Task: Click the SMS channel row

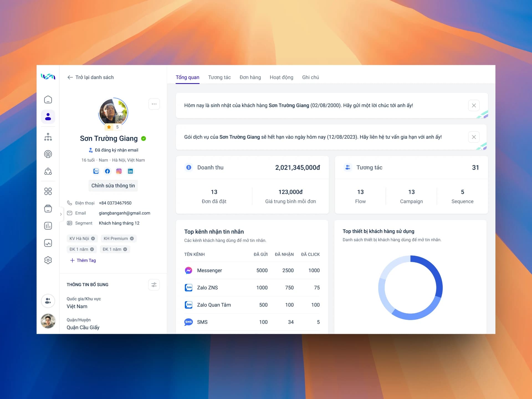Action: (x=252, y=322)
